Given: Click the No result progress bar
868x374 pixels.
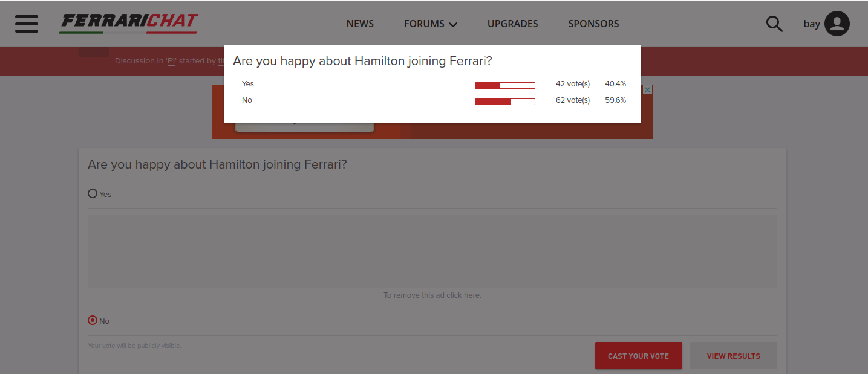Looking at the screenshot, I should point(505,102).
